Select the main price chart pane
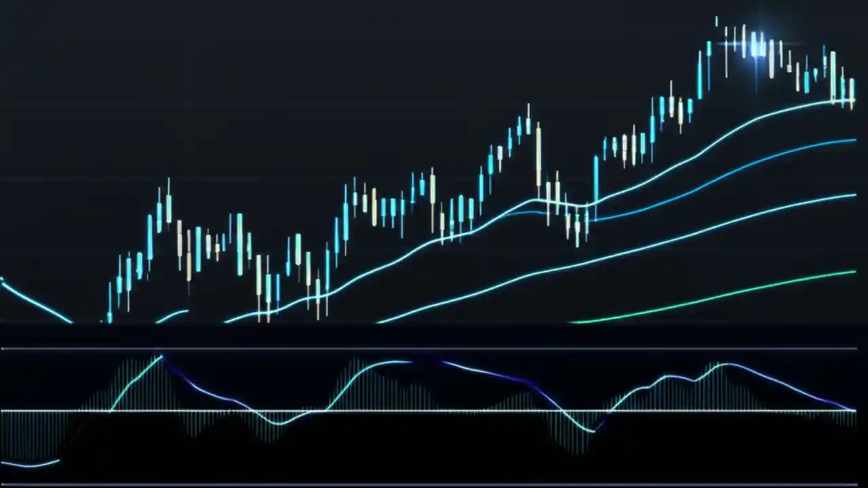The width and height of the screenshot is (868, 488). click(434, 169)
